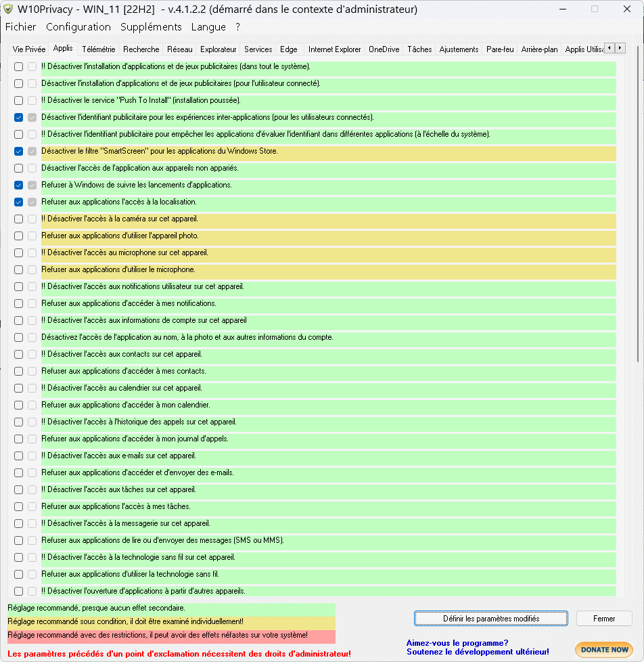Switch to the Internet Explorer tab
The width and height of the screenshot is (644, 662).
334,49
